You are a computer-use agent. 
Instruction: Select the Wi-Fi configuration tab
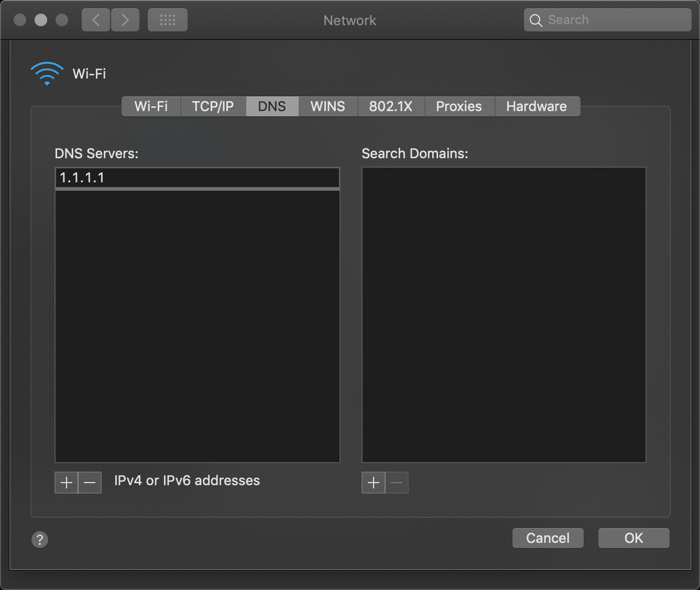tap(150, 106)
